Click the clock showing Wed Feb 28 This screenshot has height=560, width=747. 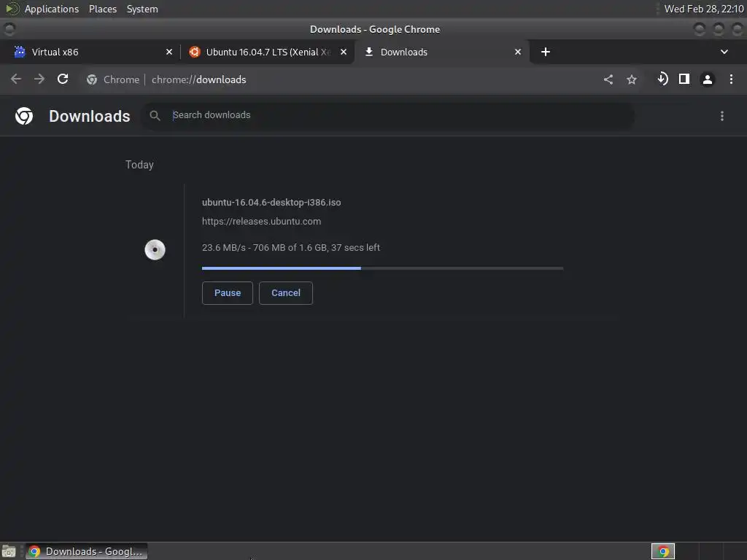(x=704, y=9)
